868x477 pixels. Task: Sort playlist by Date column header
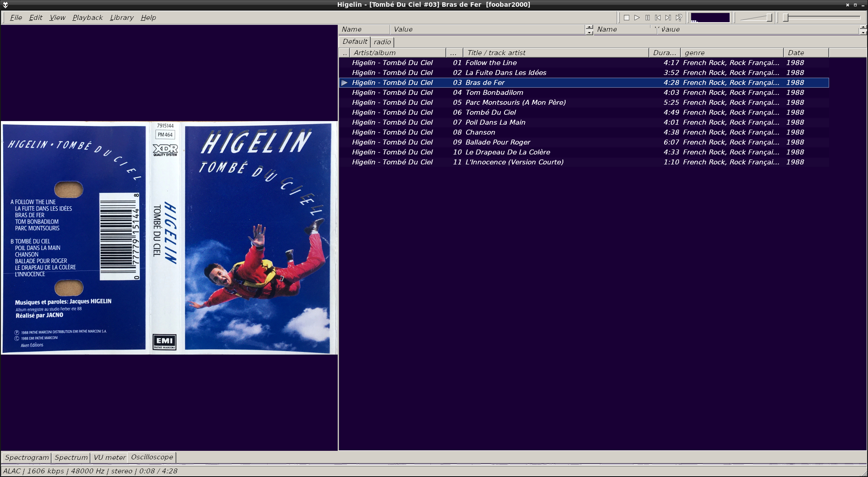806,53
